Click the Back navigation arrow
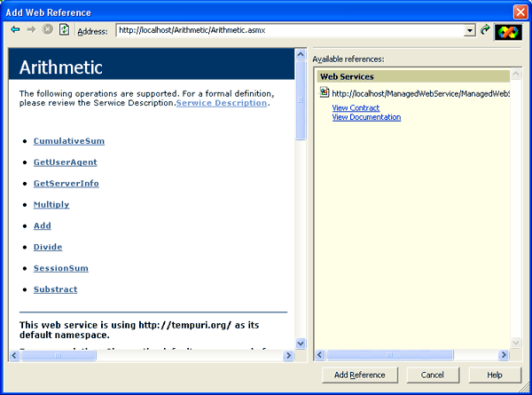The width and height of the screenshot is (532, 395). click(15, 30)
